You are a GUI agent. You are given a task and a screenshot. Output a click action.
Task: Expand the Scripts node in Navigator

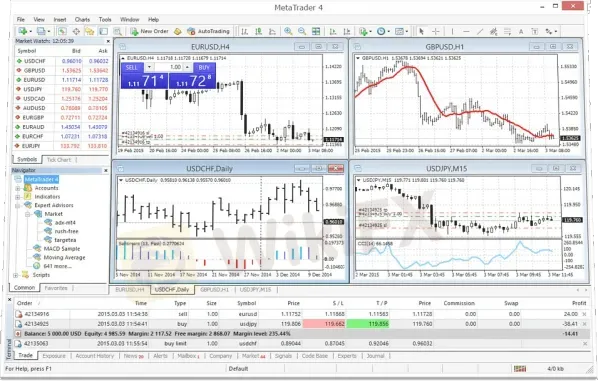tap(15, 275)
